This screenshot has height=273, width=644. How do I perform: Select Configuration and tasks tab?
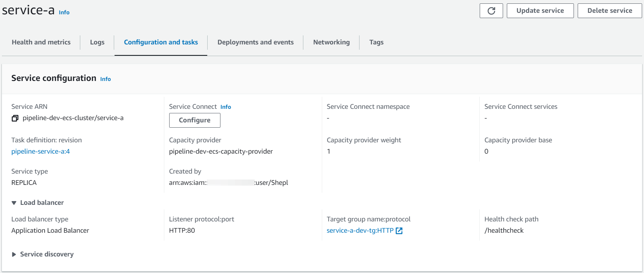click(161, 42)
